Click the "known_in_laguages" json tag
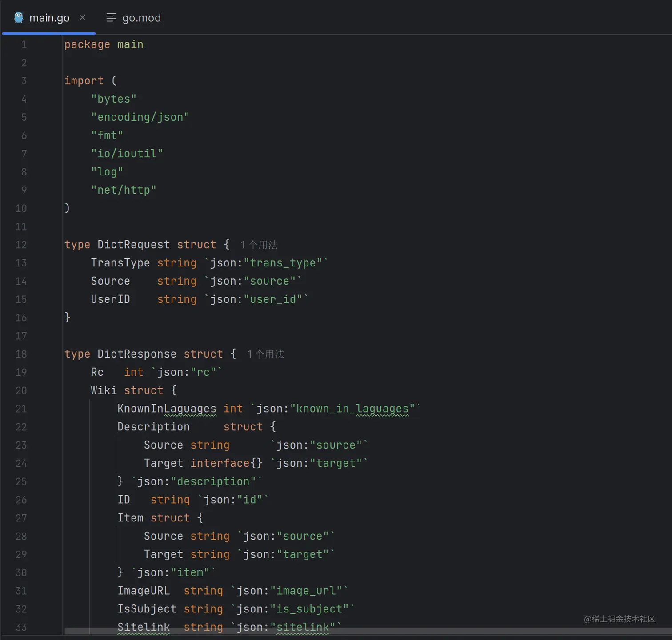672x640 pixels. tap(352, 409)
